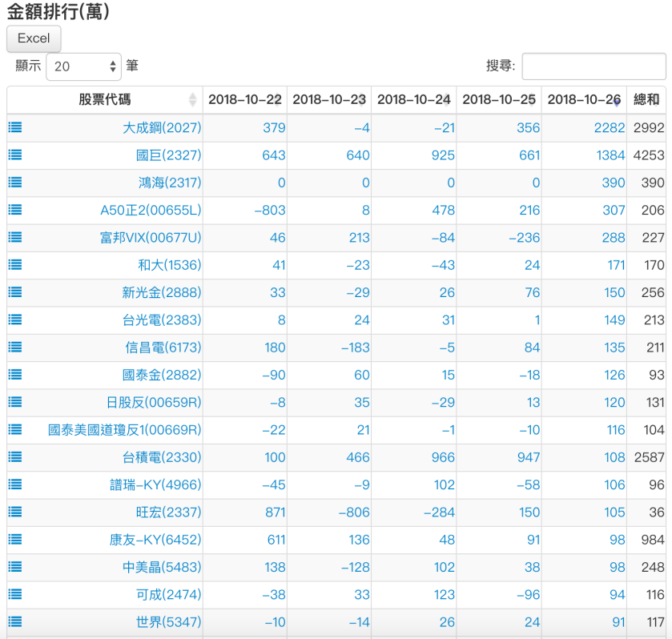
Task: Open the A50正2(00655L) stock link
Action: point(151,210)
